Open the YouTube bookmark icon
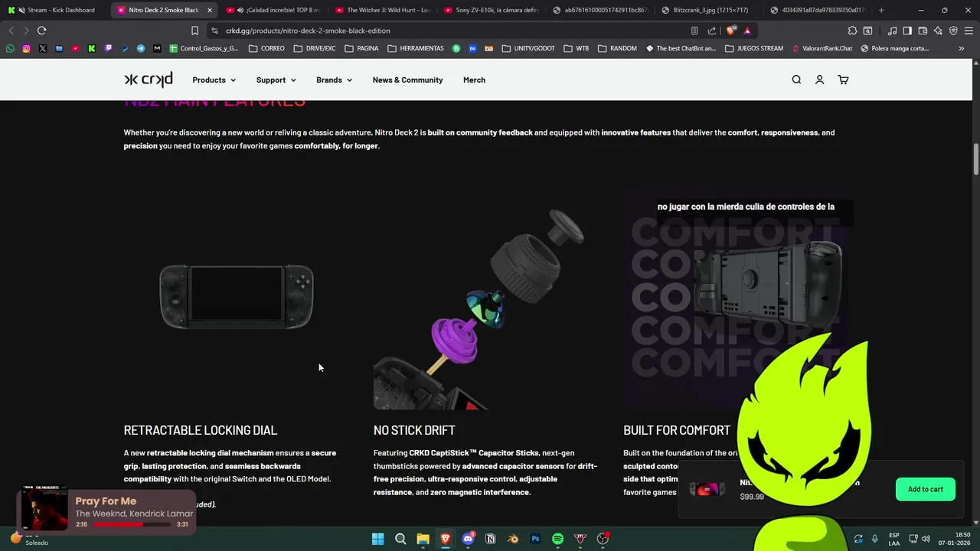This screenshot has width=980, height=551. coord(75,48)
